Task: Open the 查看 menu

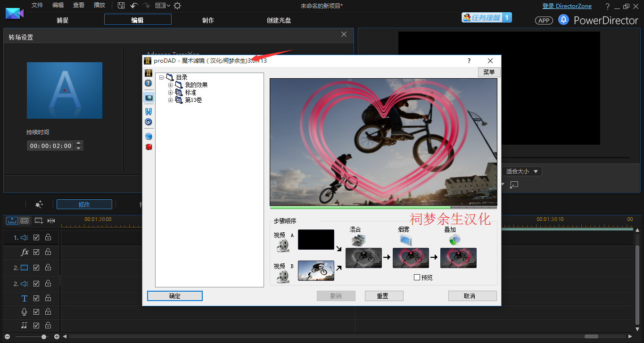Action: [x=79, y=5]
